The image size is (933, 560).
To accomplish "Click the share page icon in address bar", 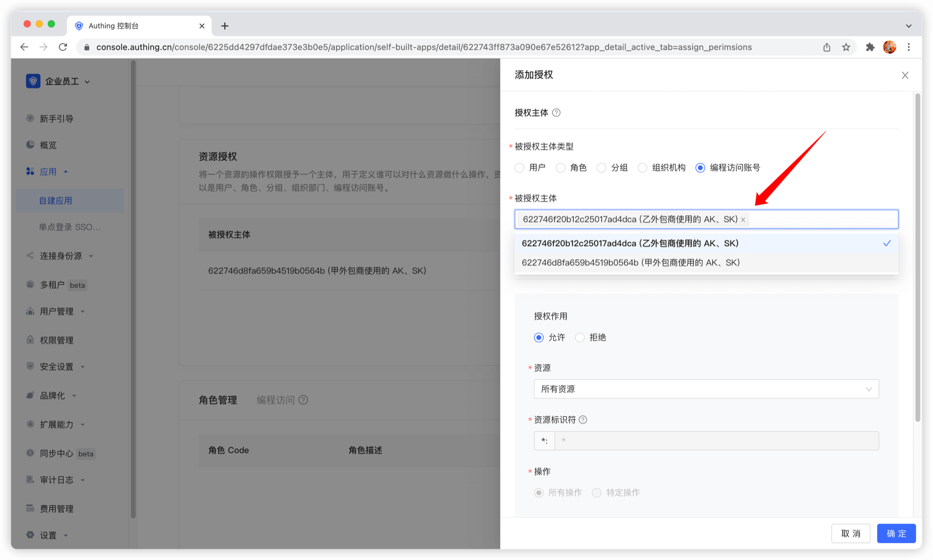I will 827,47.
